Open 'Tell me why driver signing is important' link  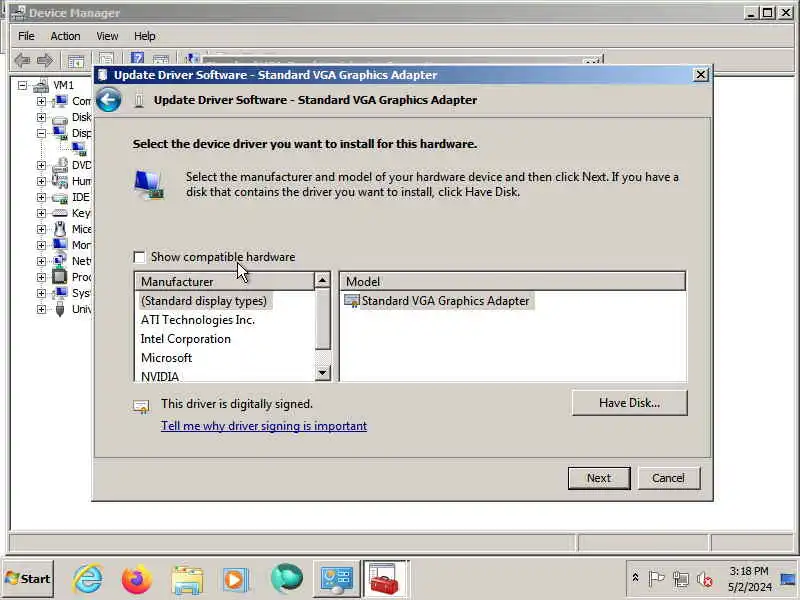click(264, 426)
